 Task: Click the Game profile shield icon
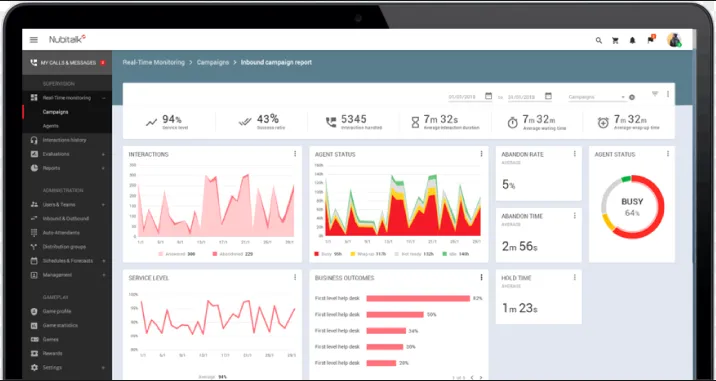[x=34, y=312]
